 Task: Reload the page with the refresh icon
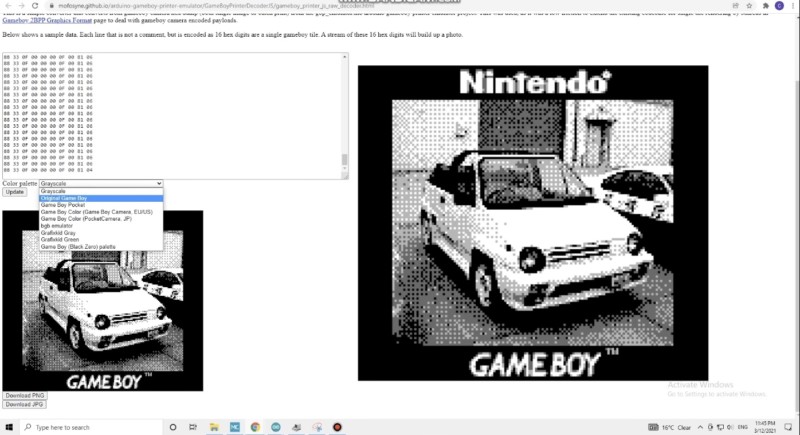[35, 6]
